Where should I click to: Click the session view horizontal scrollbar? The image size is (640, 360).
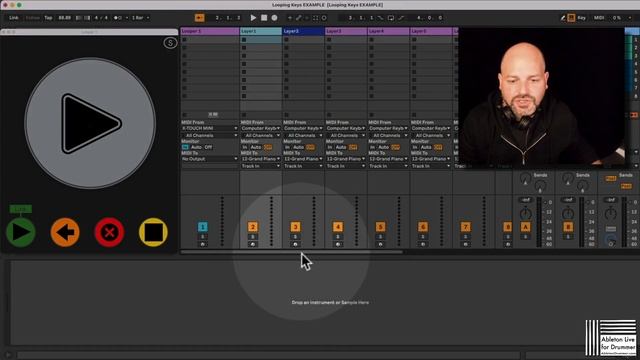[x=292, y=252]
